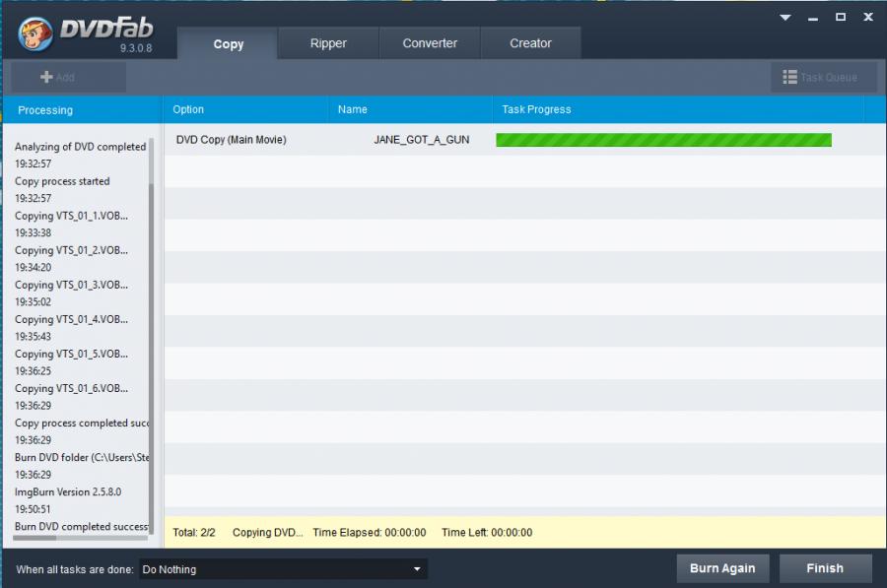
Task: Click the 19:50:51 timestamp in the log
Action: (33, 509)
